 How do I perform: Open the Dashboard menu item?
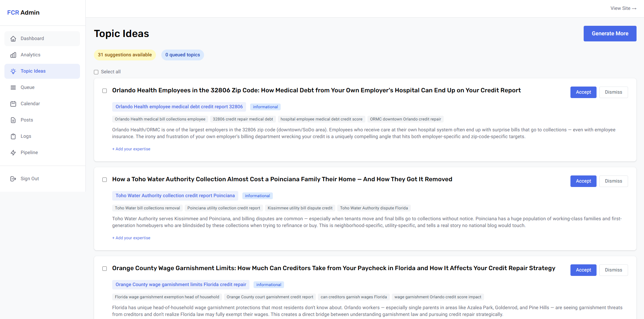click(x=42, y=39)
